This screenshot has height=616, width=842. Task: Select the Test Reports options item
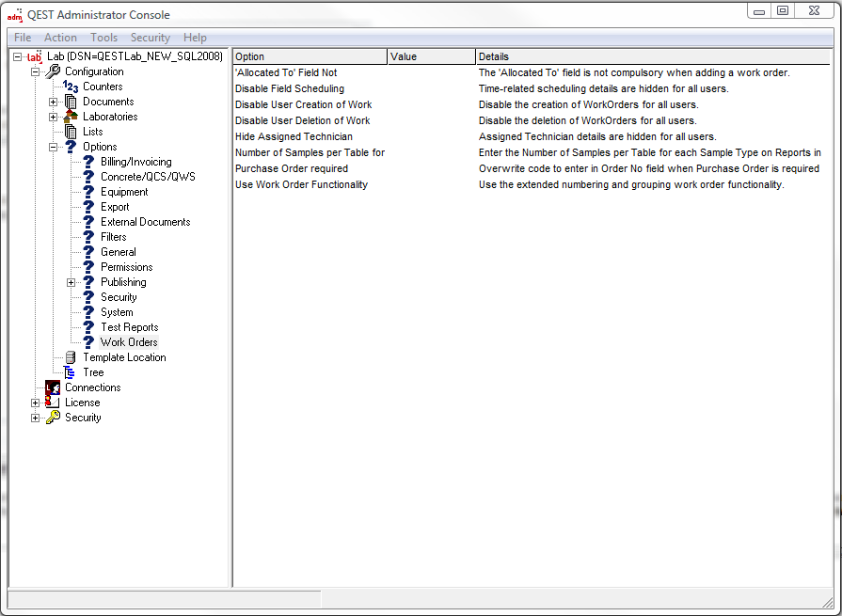(x=129, y=327)
